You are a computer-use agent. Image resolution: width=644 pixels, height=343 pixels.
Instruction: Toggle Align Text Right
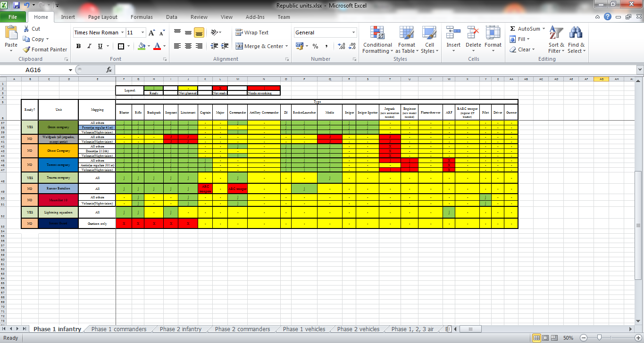pos(199,46)
